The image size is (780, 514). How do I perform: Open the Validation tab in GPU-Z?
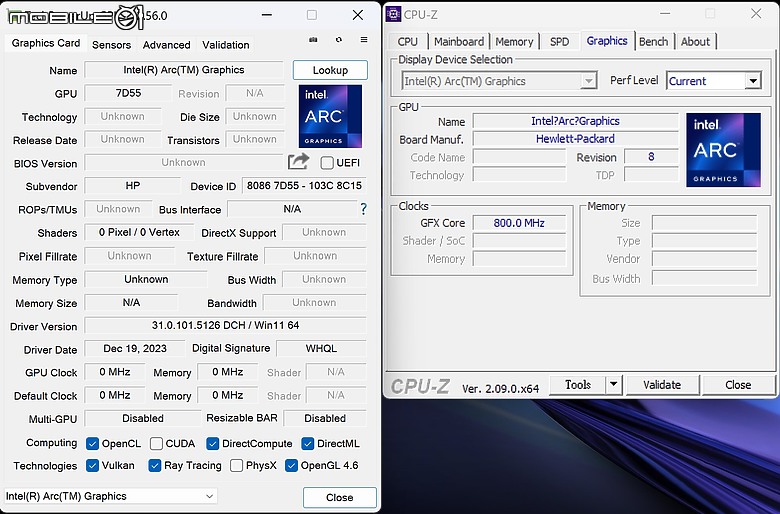226,45
